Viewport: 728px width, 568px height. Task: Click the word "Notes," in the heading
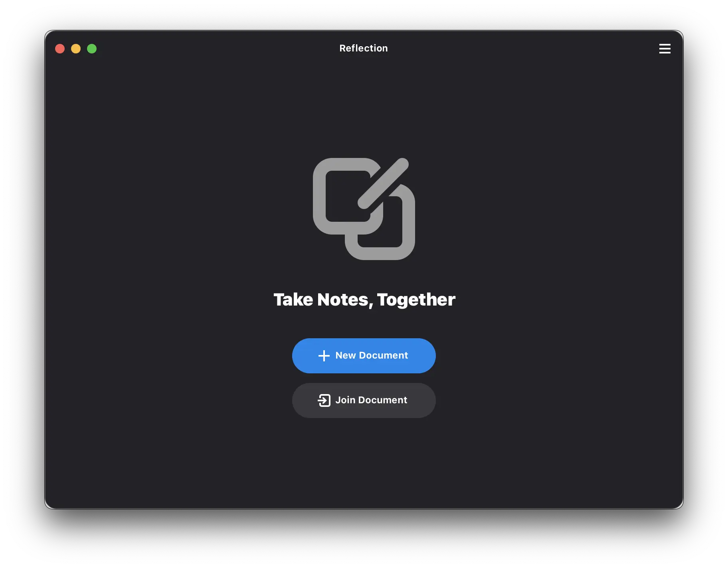[x=345, y=300]
